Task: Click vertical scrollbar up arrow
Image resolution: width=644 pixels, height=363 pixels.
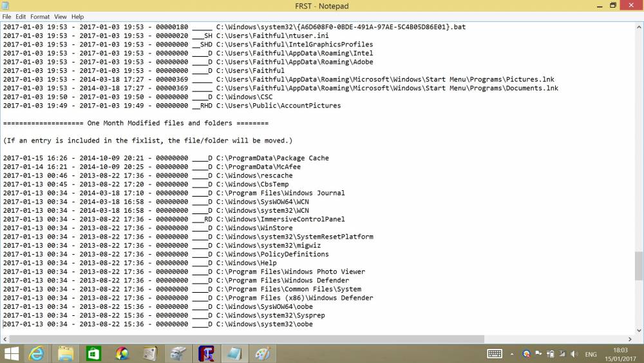Action: 639,27
